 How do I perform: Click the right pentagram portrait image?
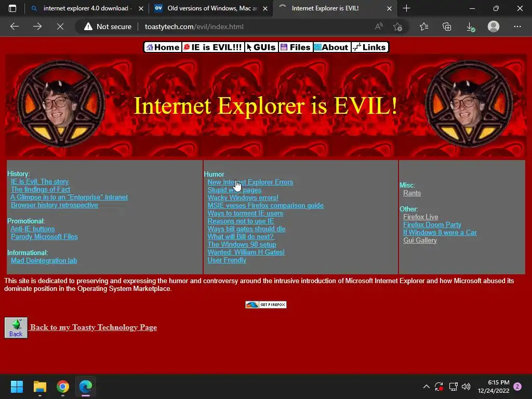469,104
